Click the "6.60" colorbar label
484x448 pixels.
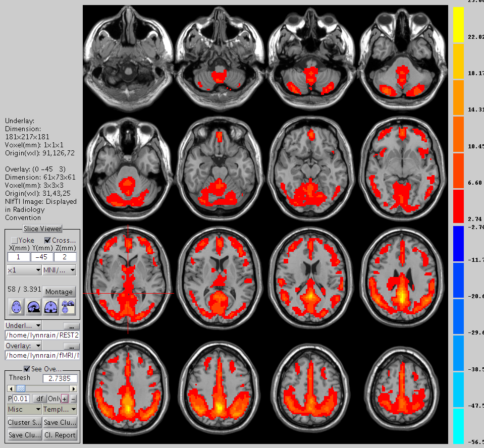tap(475, 183)
